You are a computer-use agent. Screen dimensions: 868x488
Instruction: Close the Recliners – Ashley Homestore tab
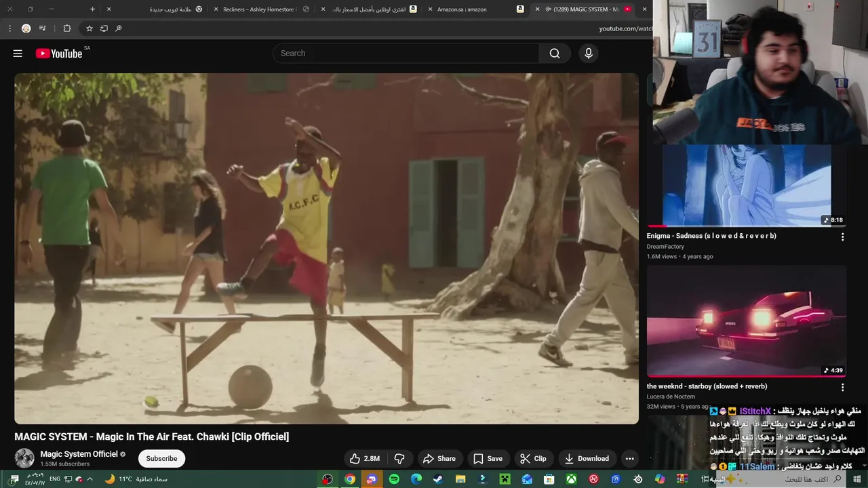[x=216, y=9]
